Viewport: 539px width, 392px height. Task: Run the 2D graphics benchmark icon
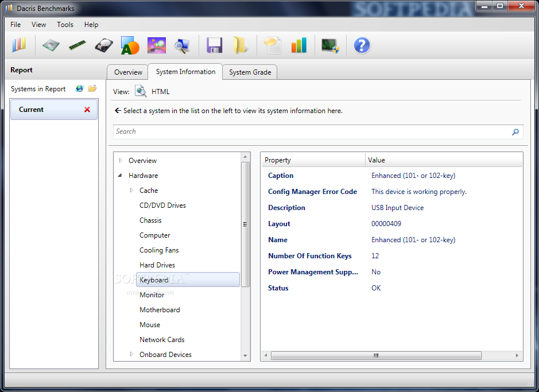pos(130,45)
